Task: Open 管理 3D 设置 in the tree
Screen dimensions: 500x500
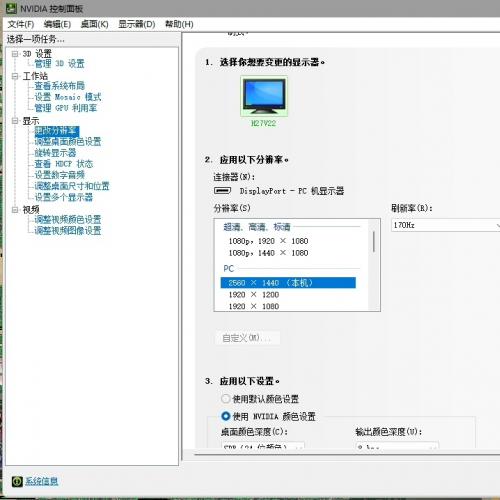Action: tap(60, 64)
